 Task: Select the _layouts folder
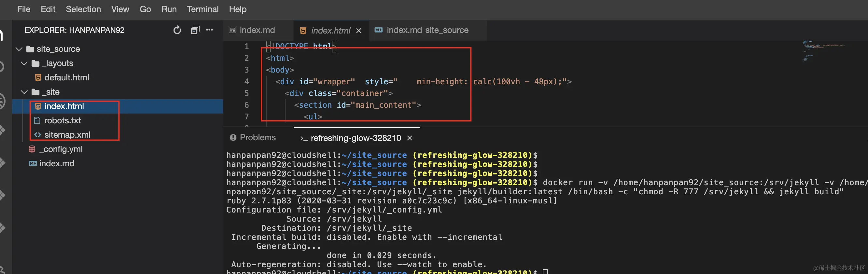pyautogui.click(x=57, y=63)
